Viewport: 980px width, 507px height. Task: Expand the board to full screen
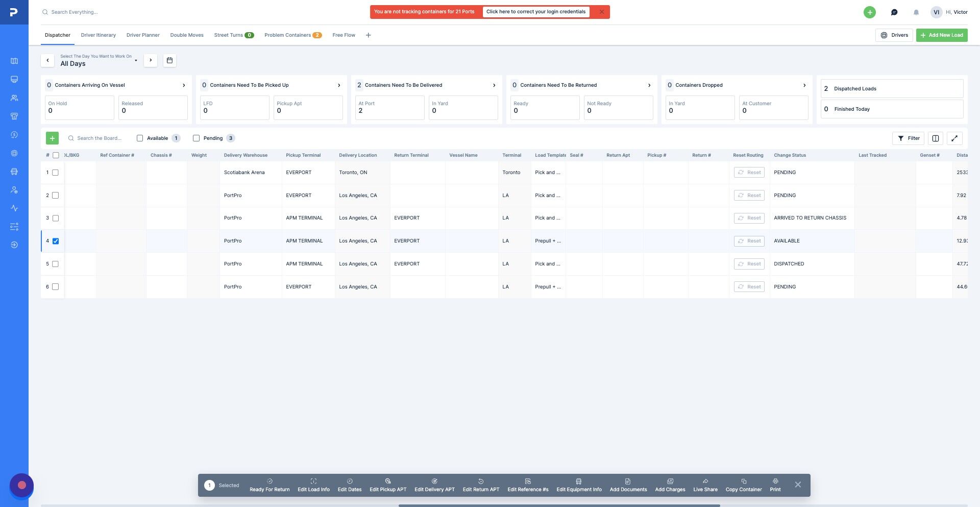[x=954, y=138]
